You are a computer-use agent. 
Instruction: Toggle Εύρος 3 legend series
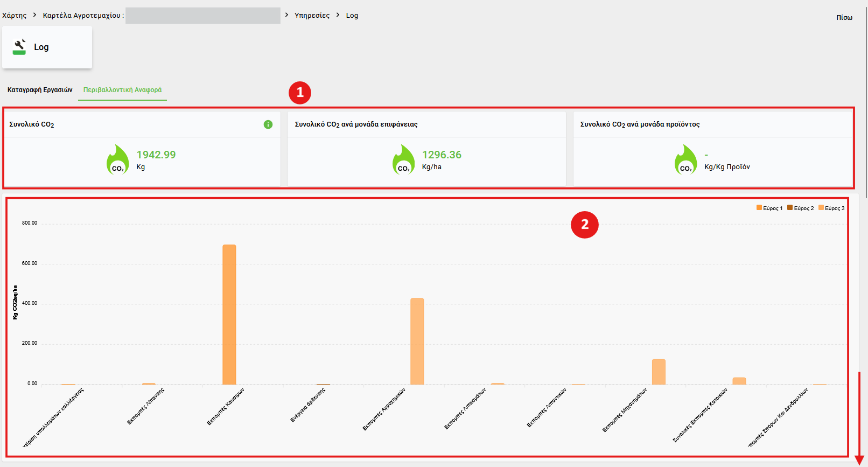[831, 208]
